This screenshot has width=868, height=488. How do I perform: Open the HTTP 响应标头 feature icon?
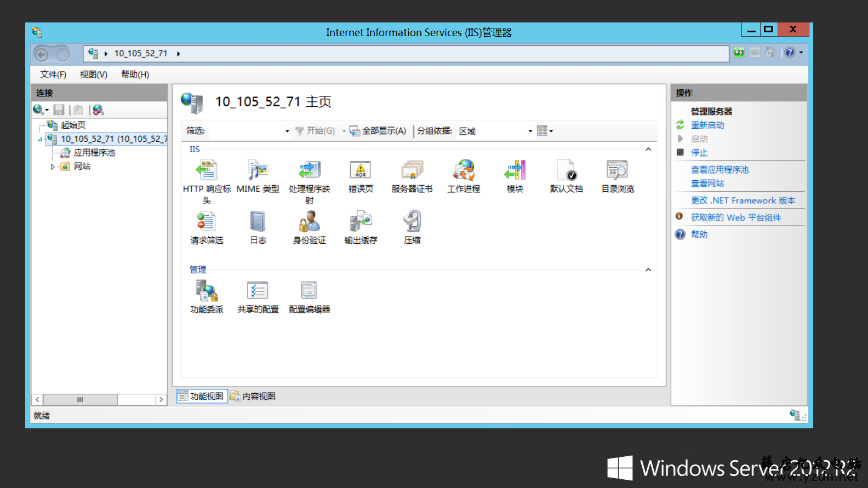[207, 171]
